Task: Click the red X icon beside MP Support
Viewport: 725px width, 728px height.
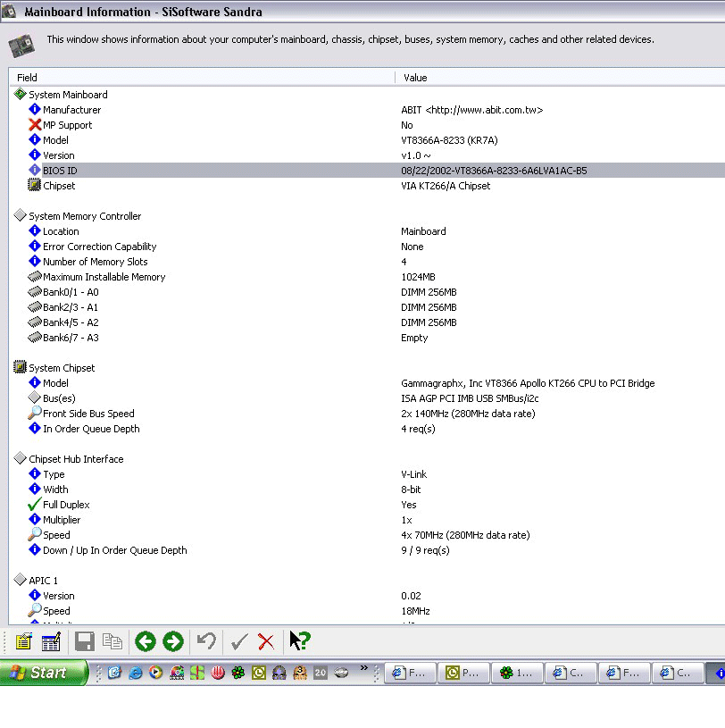Action: [x=35, y=124]
